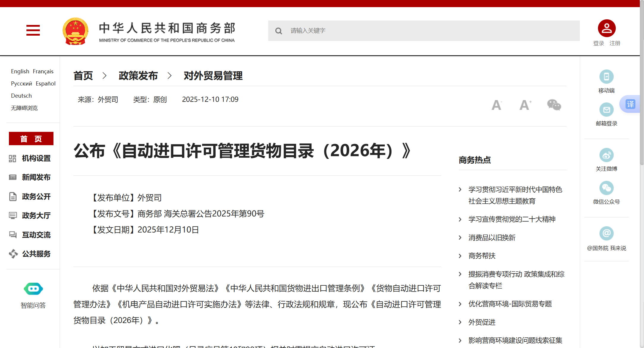The image size is (644, 348).
Task: Expand the 商务帮扶 hot topic
Action: tap(482, 256)
